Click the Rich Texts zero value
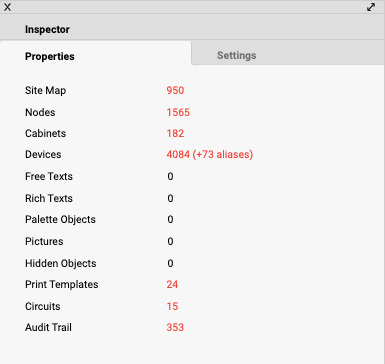Viewport: 385px width, 364px height. point(170,198)
